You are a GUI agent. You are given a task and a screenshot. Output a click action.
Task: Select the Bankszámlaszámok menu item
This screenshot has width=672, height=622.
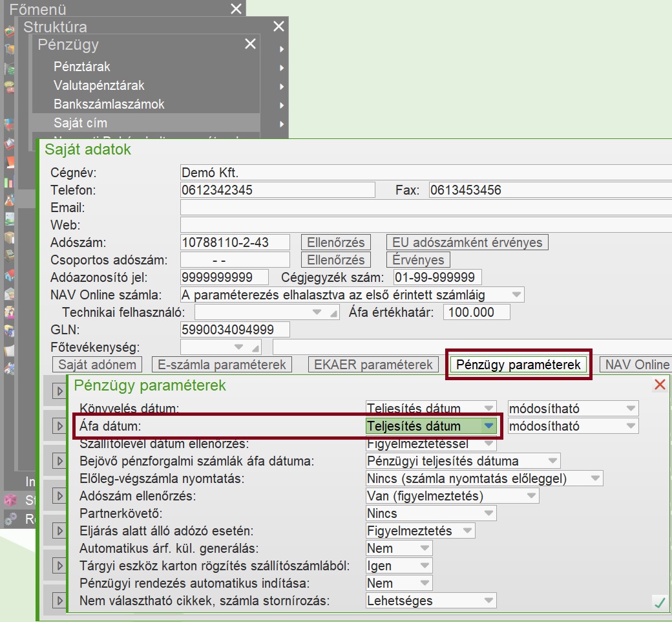coord(109,104)
